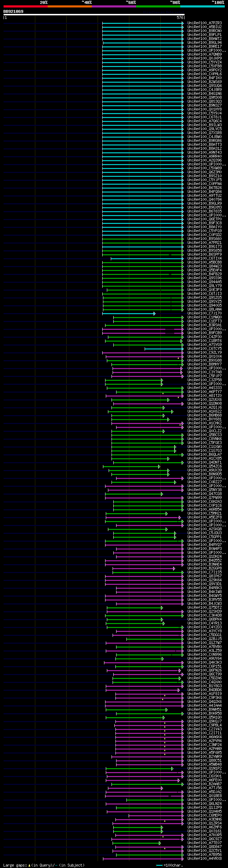Select label UniRef100_Q2C5Y1
This screenshot has height=868, width=228.
pyautogui.click(x=204, y=851)
